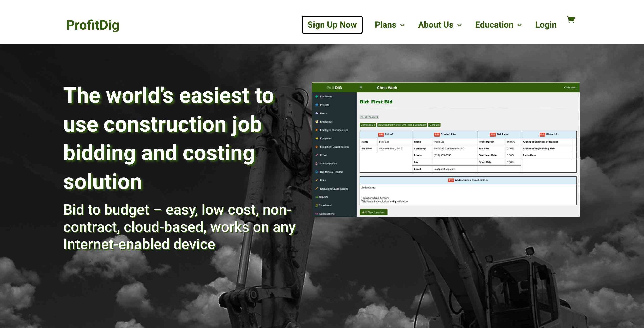
Task: Expand the Education dropdown menu
Action: 499,25
